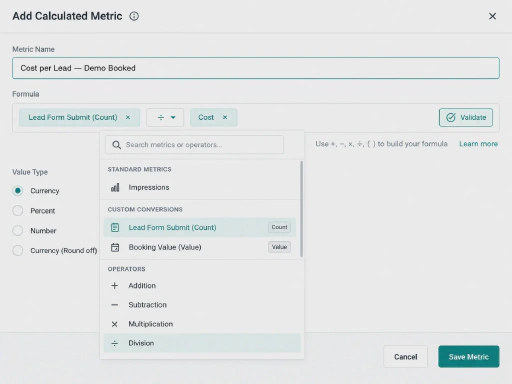
Task: Open the division operator dropdown
Action: click(165, 117)
